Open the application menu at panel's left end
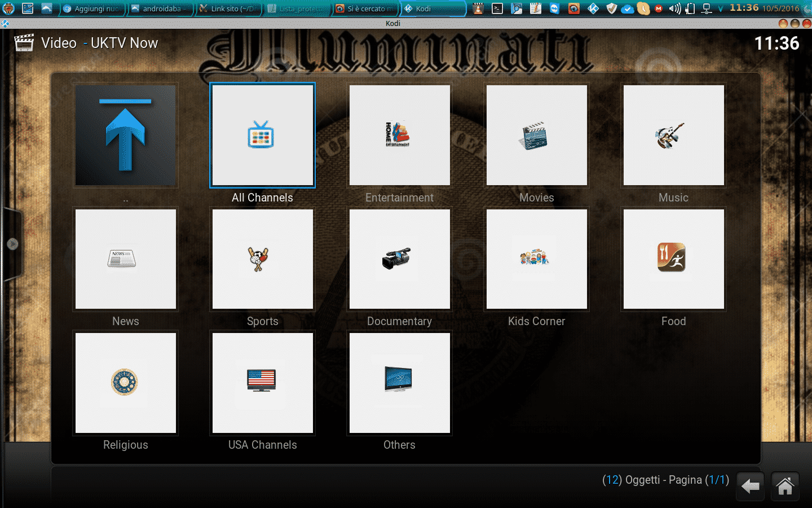Image resolution: width=812 pixels, height=508 pixels. click(8, 8)
